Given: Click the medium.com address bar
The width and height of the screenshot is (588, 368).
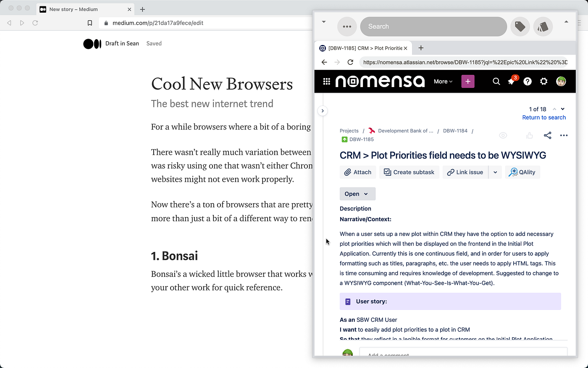Looking at the screenshot, I should (x=206, y=23).
